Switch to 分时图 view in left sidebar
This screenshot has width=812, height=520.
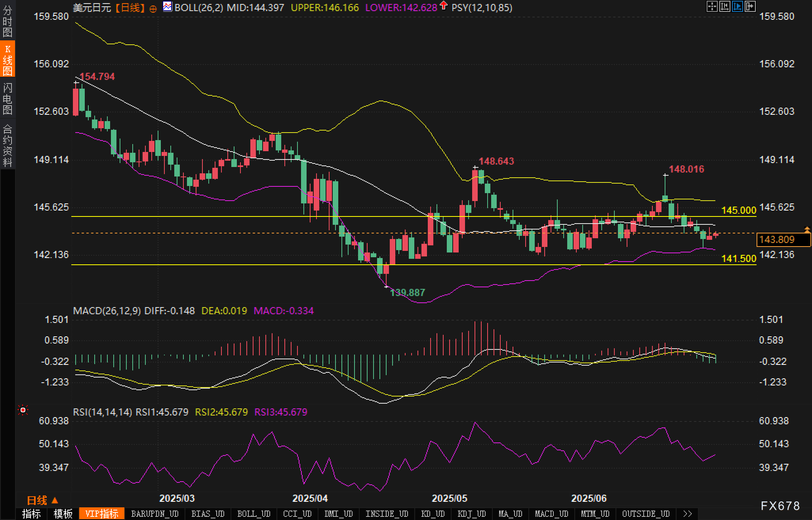[x=8, y=21]
